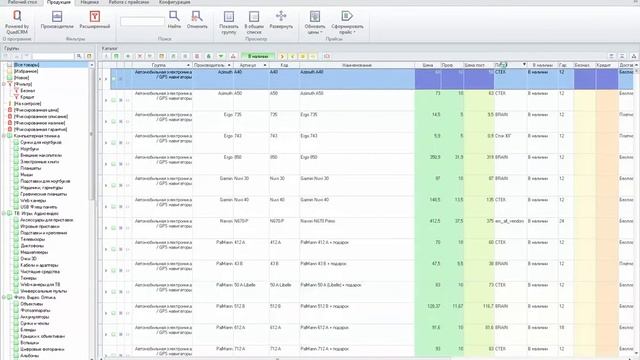Click the magnifier icon in Группы panel
Screen dimensions: 640x360
pyautogui.click(x=79, y=56)
